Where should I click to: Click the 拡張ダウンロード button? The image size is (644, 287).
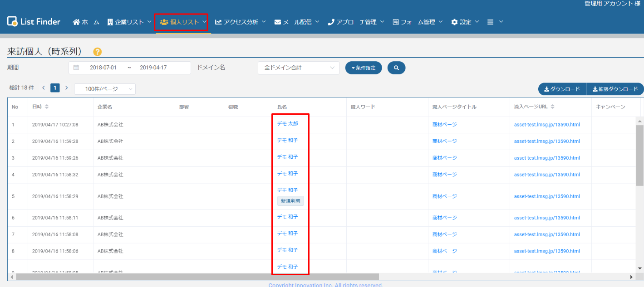point(615,89)
